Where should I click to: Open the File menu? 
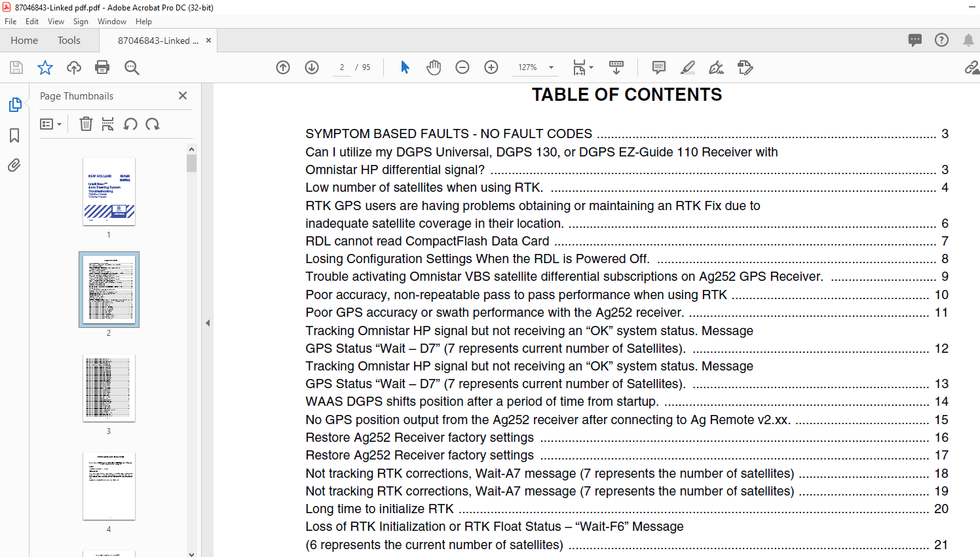tap(10, 22)
